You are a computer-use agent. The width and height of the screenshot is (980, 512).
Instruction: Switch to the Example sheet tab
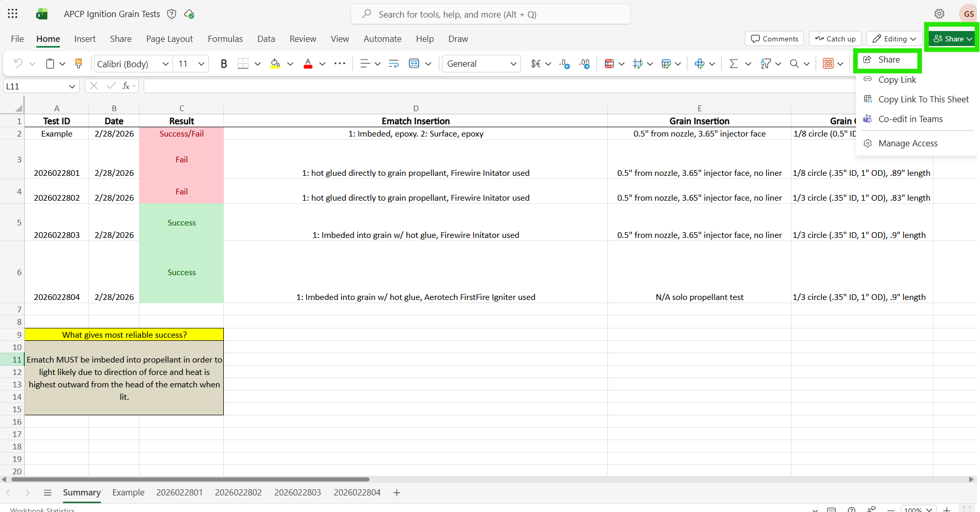point(128,492)
